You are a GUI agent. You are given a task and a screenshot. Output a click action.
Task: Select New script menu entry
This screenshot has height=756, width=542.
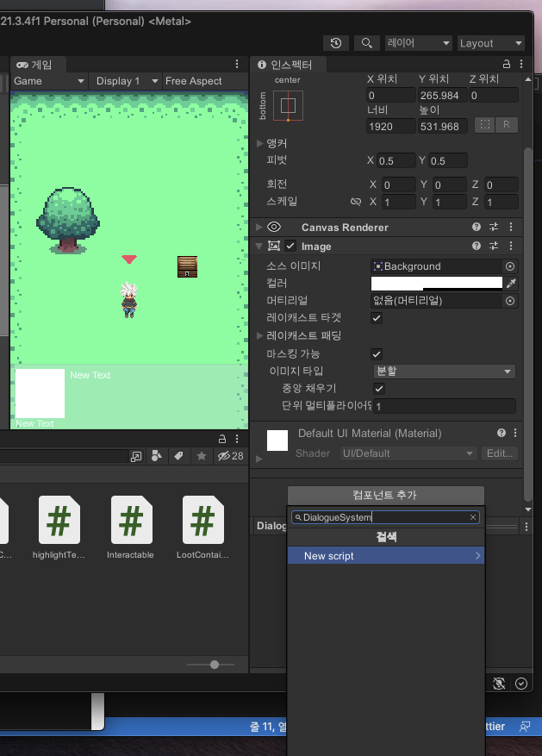(386, 556)
